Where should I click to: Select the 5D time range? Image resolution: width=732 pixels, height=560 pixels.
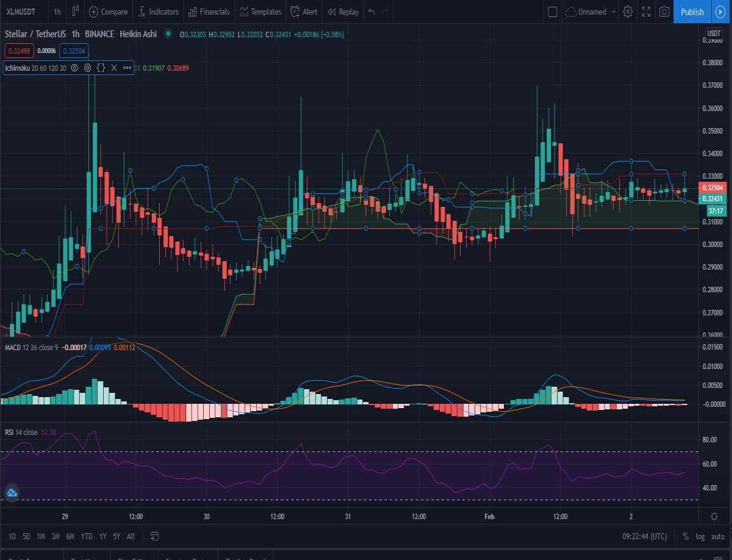(x=26, y=536)
